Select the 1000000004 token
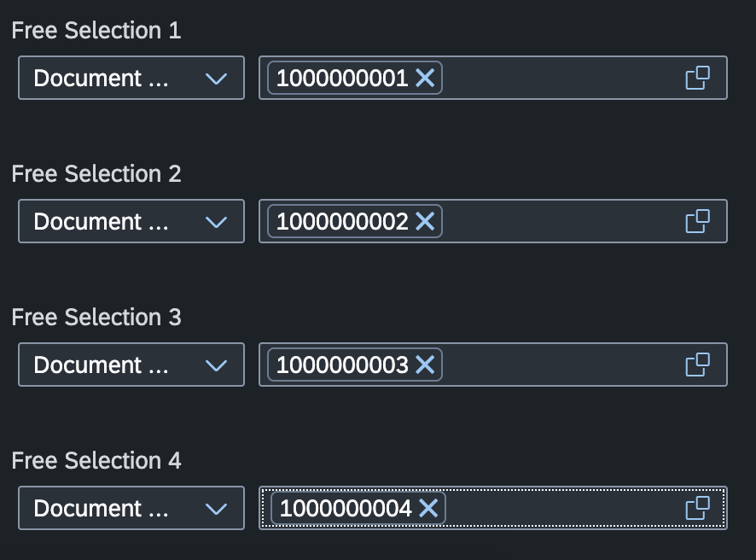Image resolution: width=756 pixels, height=560 pixels. (x=346, y=508)
